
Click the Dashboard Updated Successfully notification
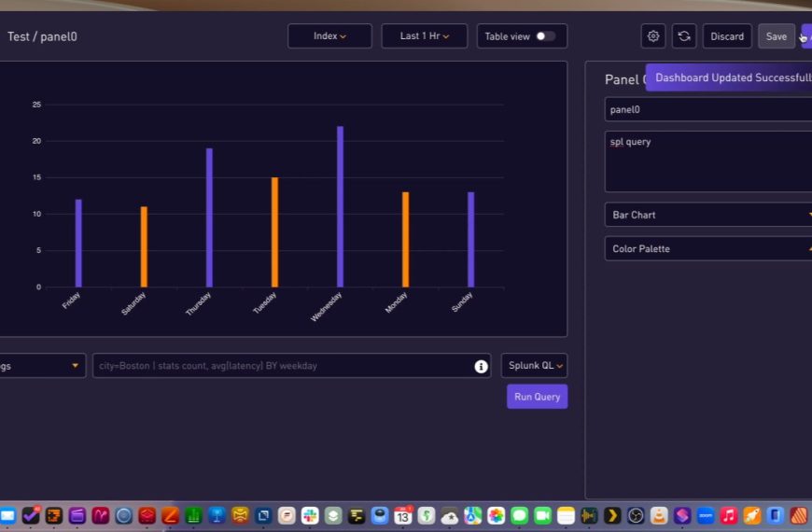click(729, 77)
